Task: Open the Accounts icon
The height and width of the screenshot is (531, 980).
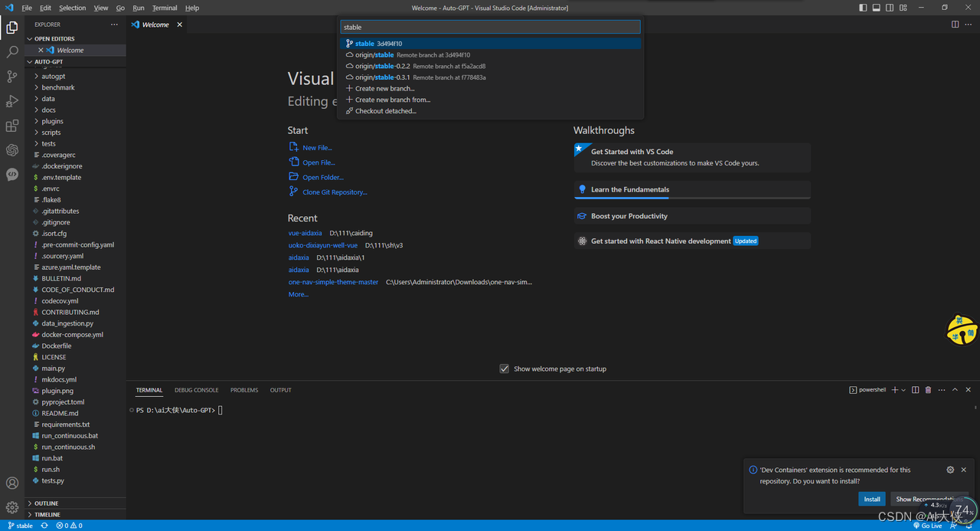Action: [11, 483]
